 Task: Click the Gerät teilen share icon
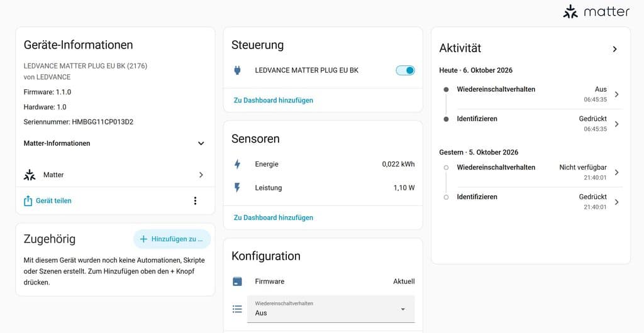tap(28, 201)
